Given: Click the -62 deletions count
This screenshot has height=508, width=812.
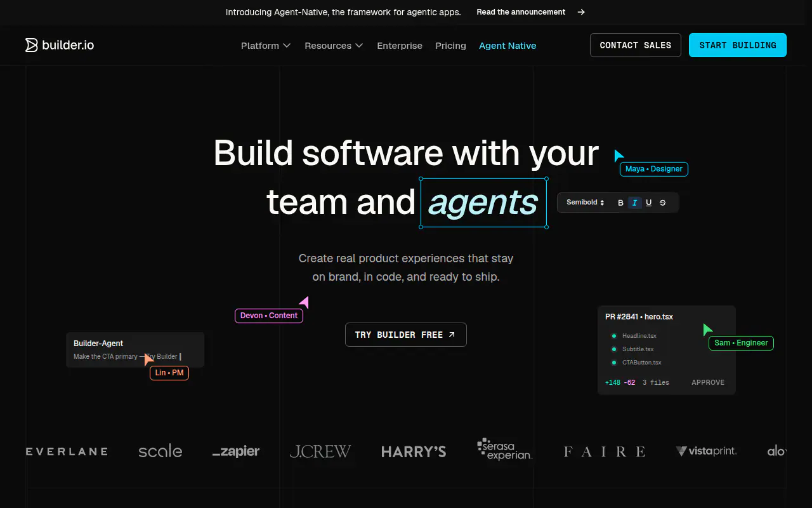Looking at the screenshot, I should click(629, 382).
